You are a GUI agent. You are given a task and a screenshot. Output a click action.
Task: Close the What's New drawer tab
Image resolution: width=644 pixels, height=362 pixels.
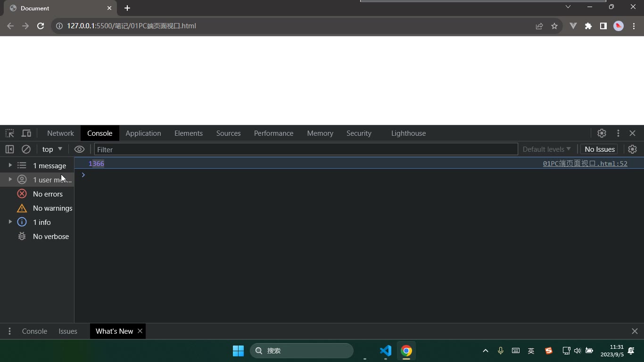tap(140, 331)
